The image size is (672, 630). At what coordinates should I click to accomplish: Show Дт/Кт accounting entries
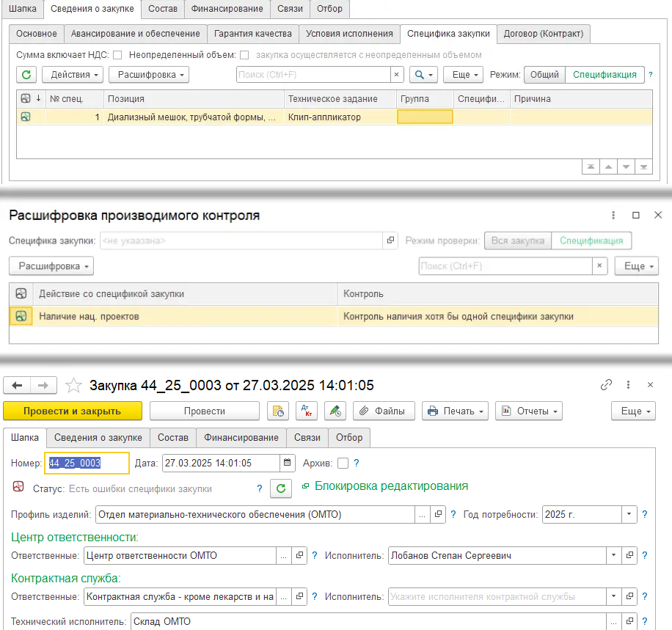tap(307, 411)
